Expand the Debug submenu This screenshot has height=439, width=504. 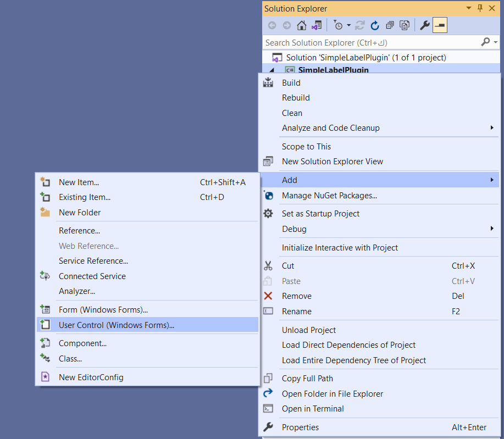492,229
